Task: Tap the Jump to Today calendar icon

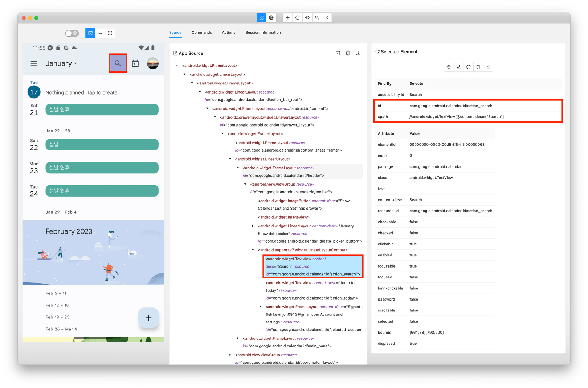Action: coord(135,63)
